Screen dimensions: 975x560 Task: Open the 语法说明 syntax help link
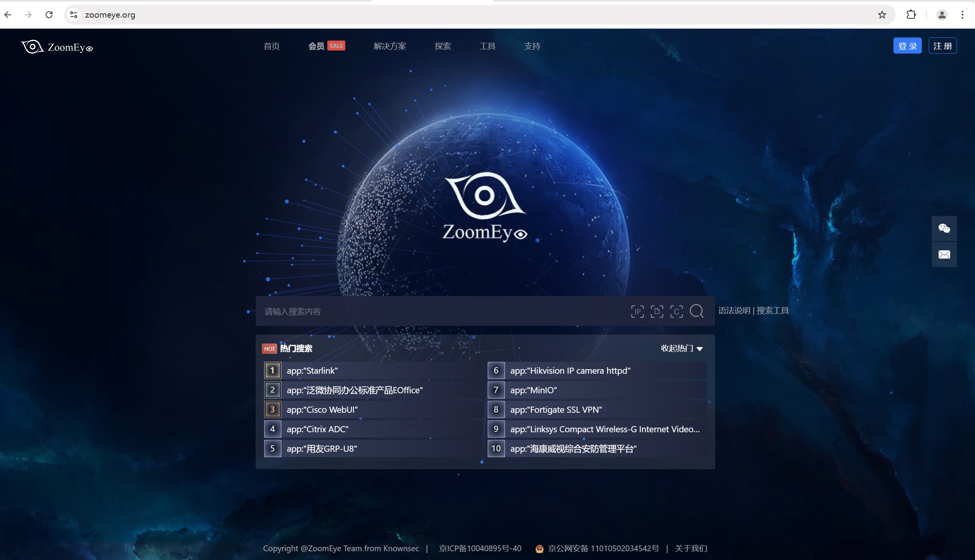point(734,310)
